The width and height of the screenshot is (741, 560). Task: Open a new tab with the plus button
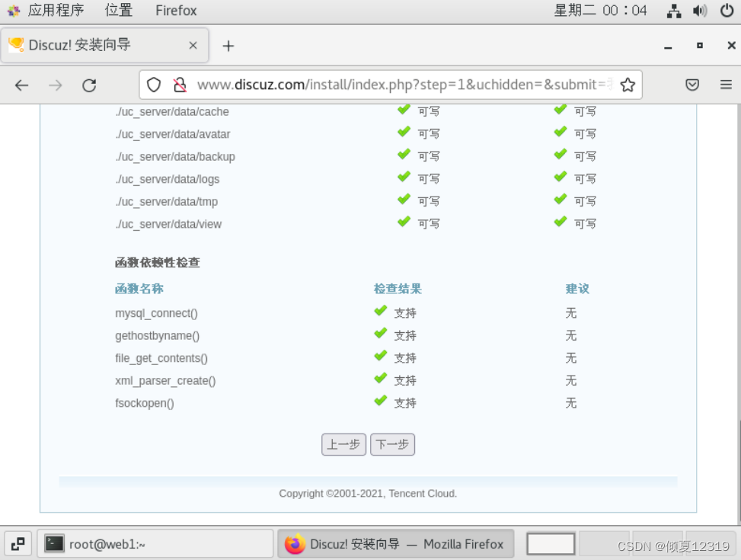(228, 46)
